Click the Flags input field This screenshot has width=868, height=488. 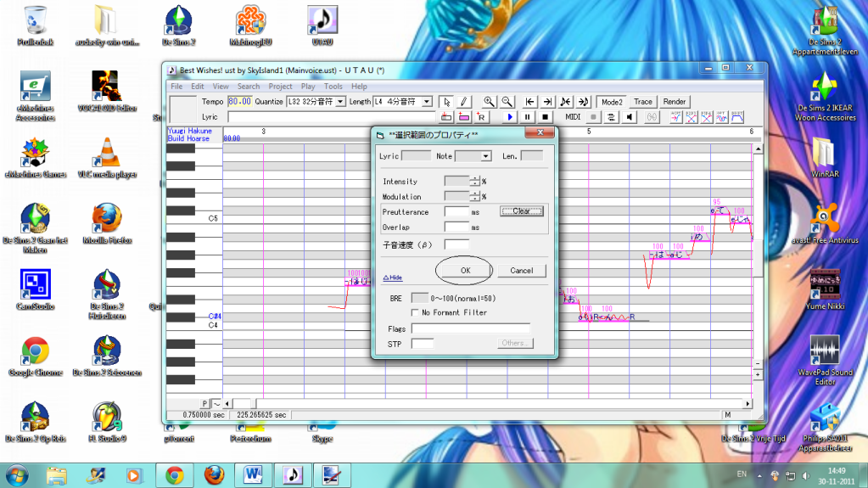click(470, 328)
